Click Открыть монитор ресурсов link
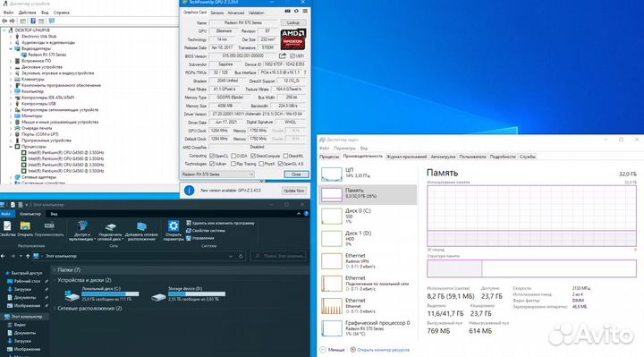 coord(383,350)
